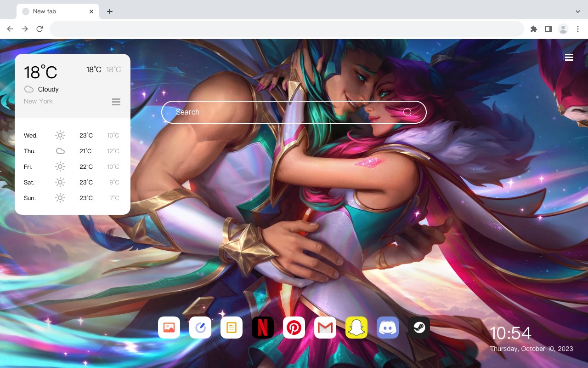Select the Wed. forecast row label

click(x=31, y=136)
